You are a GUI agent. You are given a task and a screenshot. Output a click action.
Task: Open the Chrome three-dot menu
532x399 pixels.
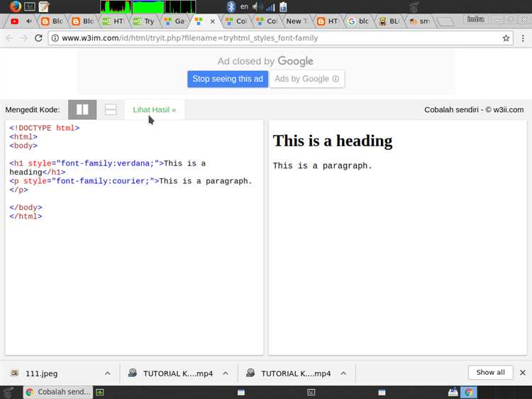[x=523, y=38]
